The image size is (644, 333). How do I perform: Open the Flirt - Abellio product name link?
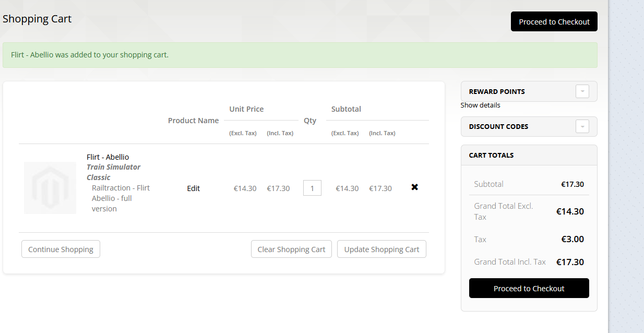(x=108, y=157)
